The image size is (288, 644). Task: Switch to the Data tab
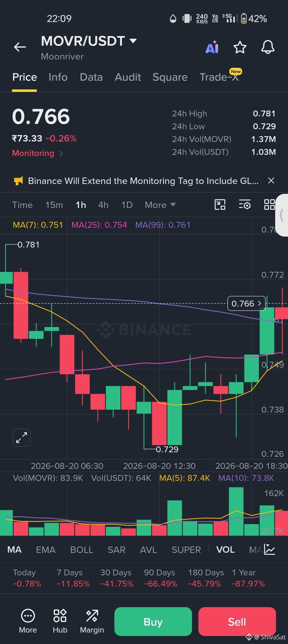91,77
